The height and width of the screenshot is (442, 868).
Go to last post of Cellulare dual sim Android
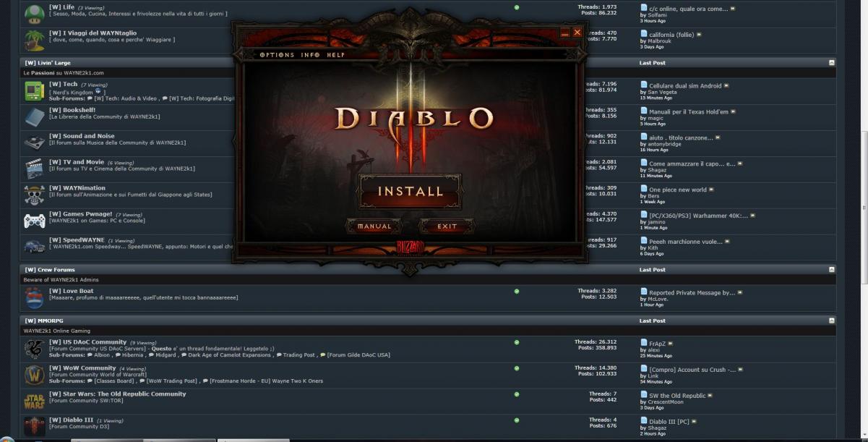[x=726, y=86]
